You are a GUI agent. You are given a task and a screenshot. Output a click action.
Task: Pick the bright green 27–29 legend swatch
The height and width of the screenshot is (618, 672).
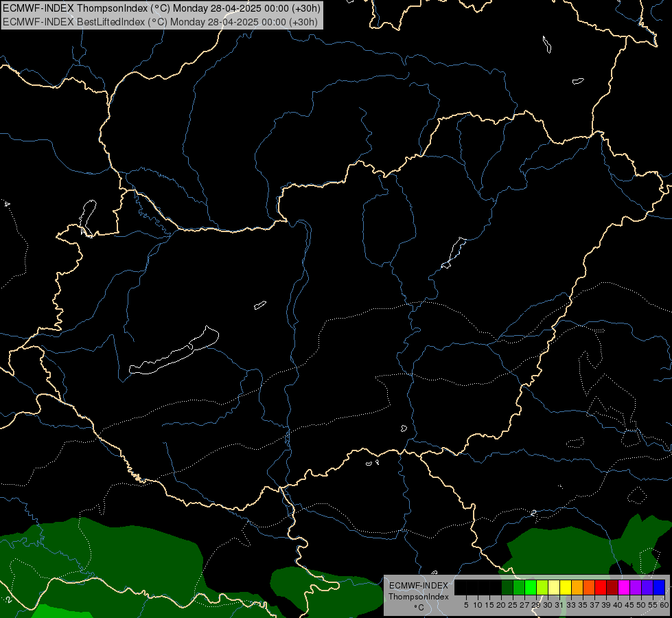tap(531, 587)
